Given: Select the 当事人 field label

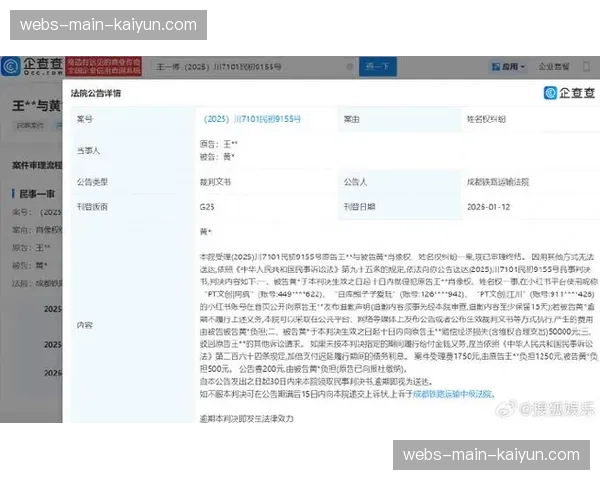Looking at the screenshot, I should [88, 151].
